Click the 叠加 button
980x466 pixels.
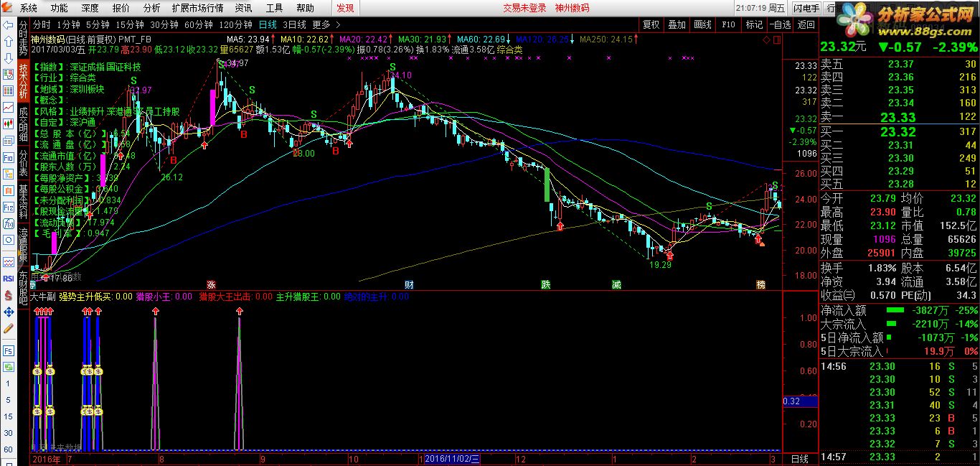click(677, 24)
